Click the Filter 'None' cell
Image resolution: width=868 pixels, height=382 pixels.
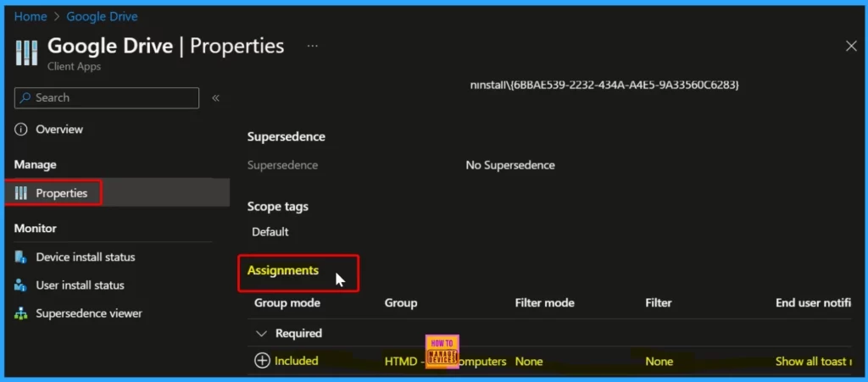click(x=659, y=362)
